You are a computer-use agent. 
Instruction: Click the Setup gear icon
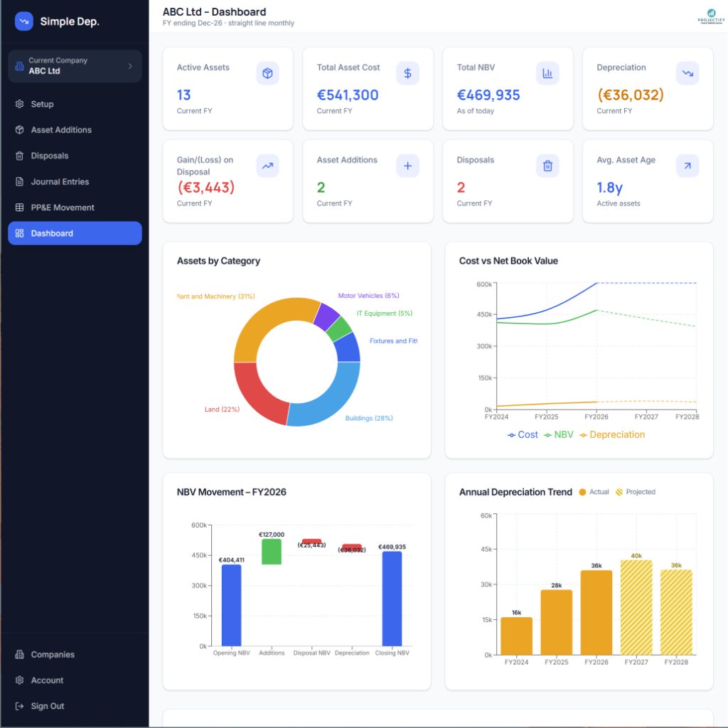(19, 104)
